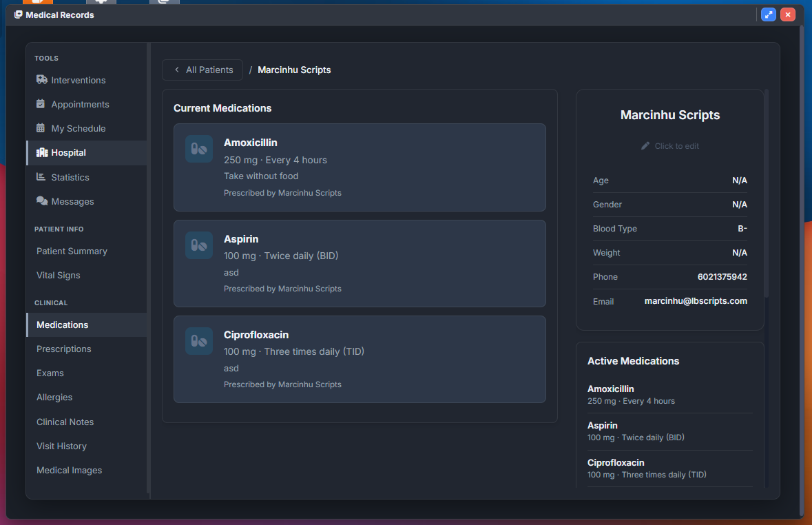The height and width of the screenshot is (525, 812).
Task: Click 'Take without food' instruction text
Action: click(x=261, y=176)
